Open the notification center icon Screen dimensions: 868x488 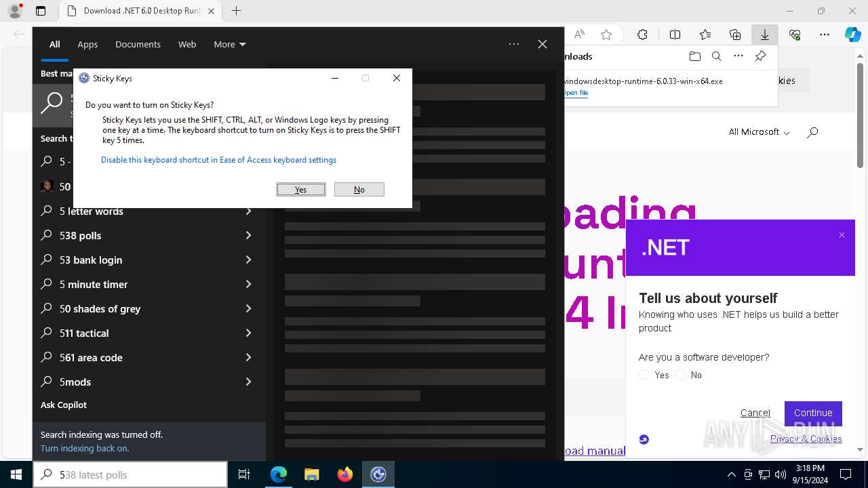pos(846,474)
